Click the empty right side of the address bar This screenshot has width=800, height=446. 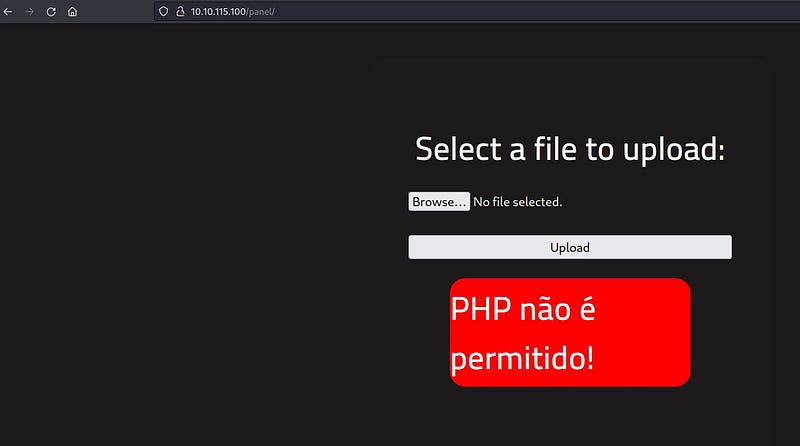[600, 11]
